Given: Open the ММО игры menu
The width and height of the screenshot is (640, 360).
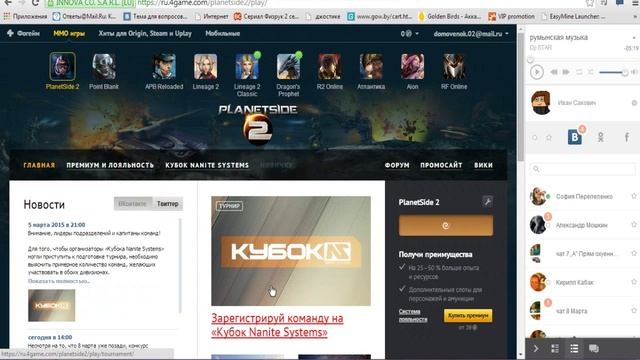Looking at the screenshot, I should [69, 33].
